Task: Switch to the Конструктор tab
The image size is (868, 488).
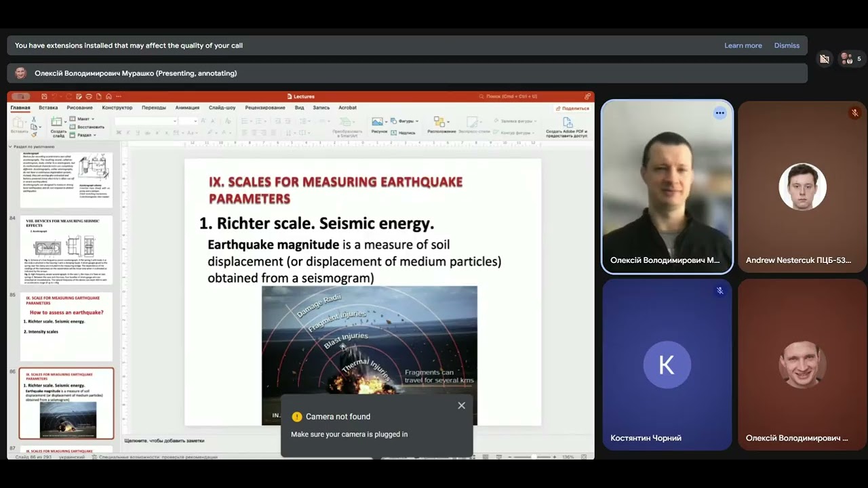Action: point(117,108)
